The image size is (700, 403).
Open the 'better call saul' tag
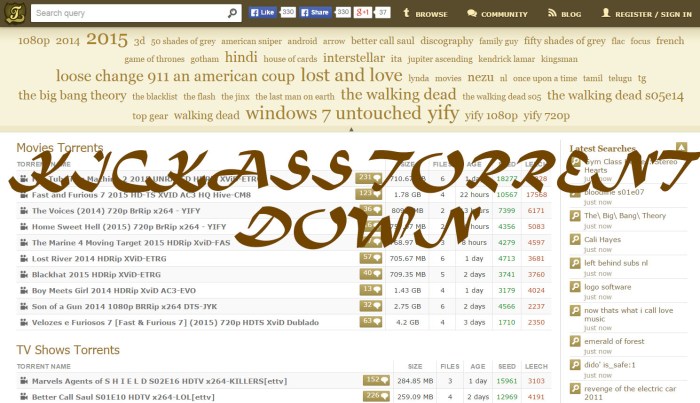coord(383,41)
